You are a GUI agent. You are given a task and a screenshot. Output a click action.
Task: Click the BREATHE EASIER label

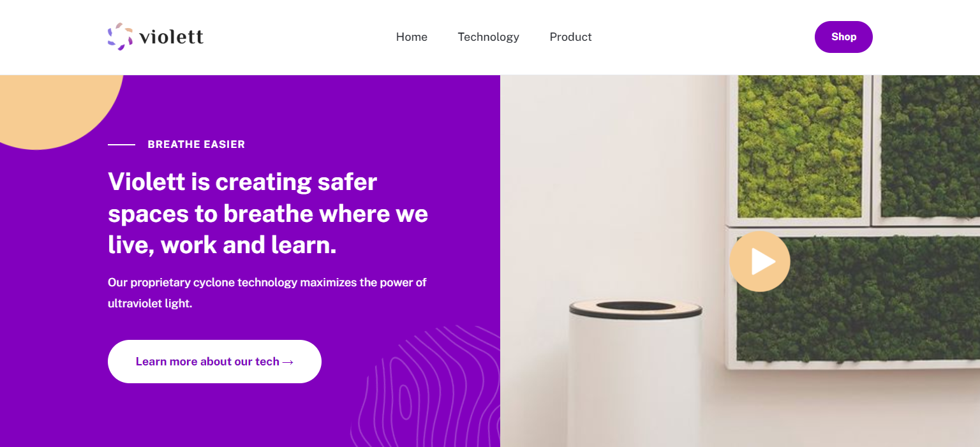[197, 145]
